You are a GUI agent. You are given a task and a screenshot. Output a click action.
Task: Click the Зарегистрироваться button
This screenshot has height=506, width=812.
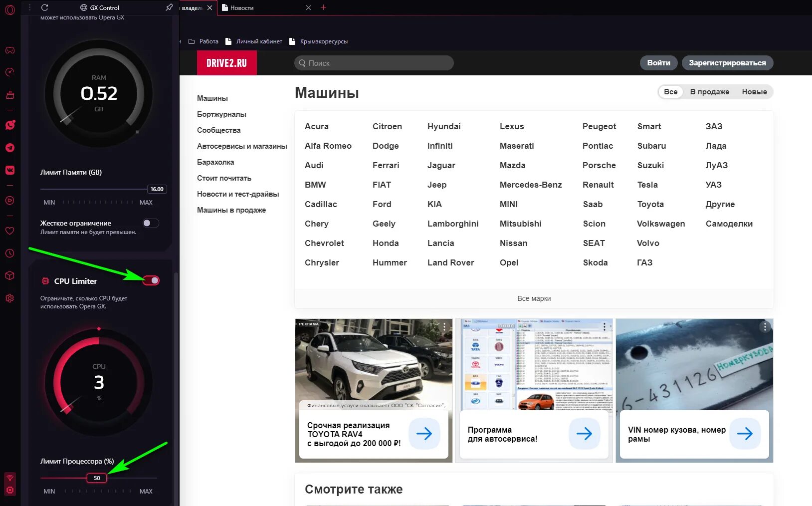click(x=727, y=63)
